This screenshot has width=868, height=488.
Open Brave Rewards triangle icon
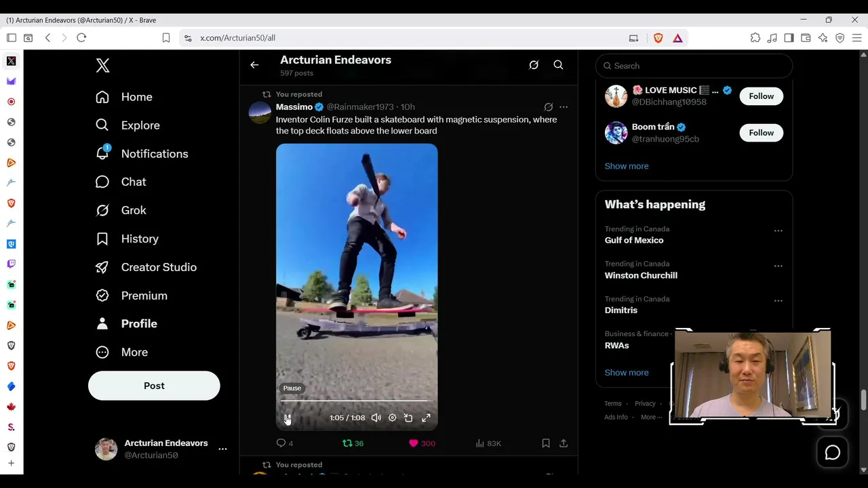(677, 38)
